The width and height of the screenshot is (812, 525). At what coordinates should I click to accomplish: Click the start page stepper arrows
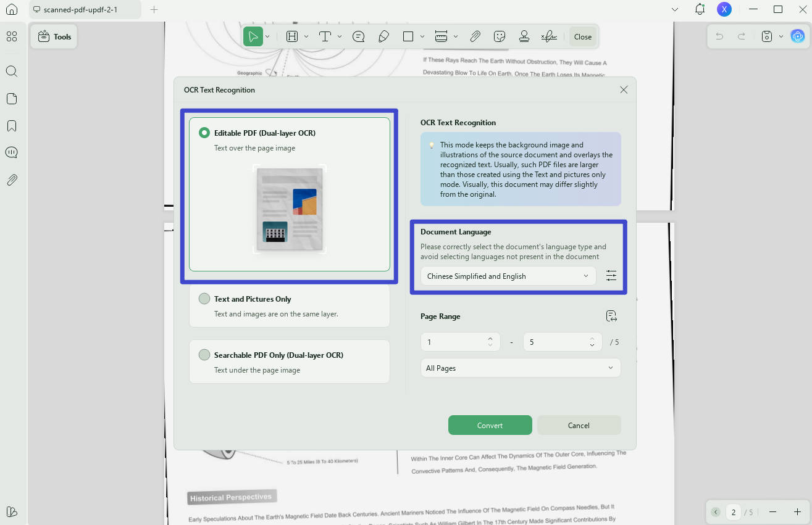coord(490,342)
